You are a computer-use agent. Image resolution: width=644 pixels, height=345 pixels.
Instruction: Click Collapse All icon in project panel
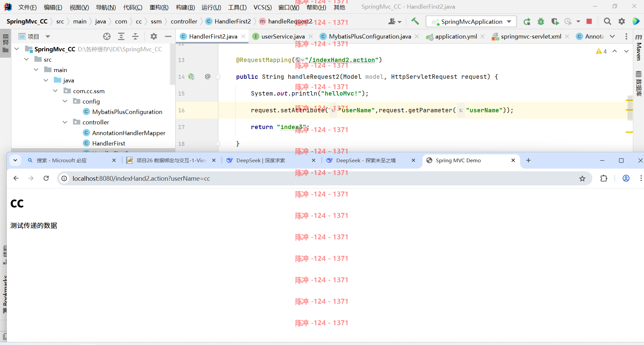(x=135, y=37)
